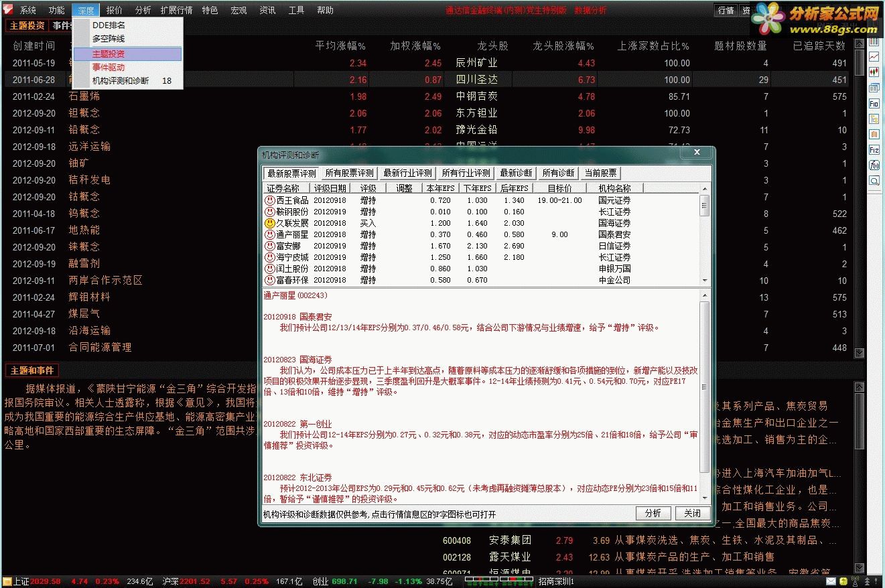Click the smiley icon beside 海宁皮城
The image size is (885, 588).
click(270, 257)
